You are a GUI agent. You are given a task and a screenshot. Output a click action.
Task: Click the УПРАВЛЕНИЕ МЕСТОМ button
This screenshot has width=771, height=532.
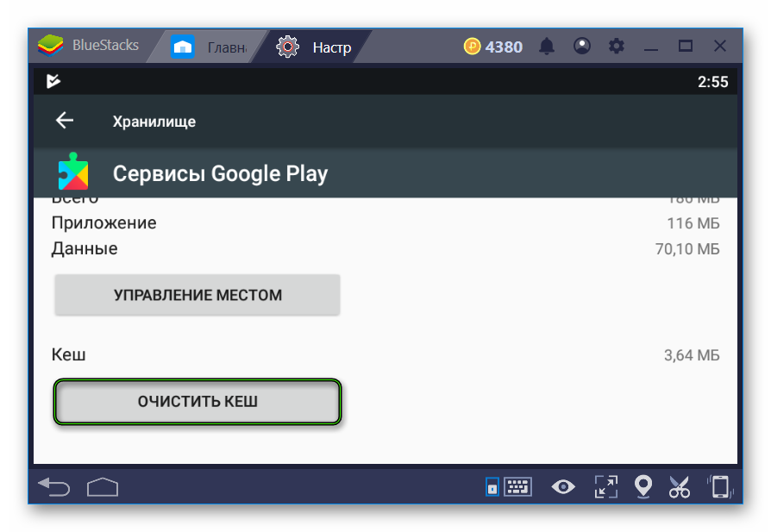tap(197, 295)
